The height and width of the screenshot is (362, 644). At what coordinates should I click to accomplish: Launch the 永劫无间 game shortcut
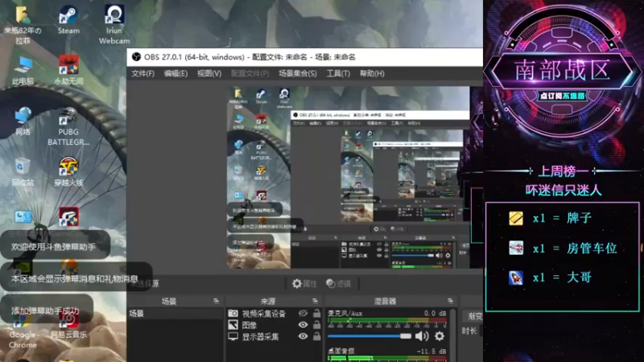[68, 70]
